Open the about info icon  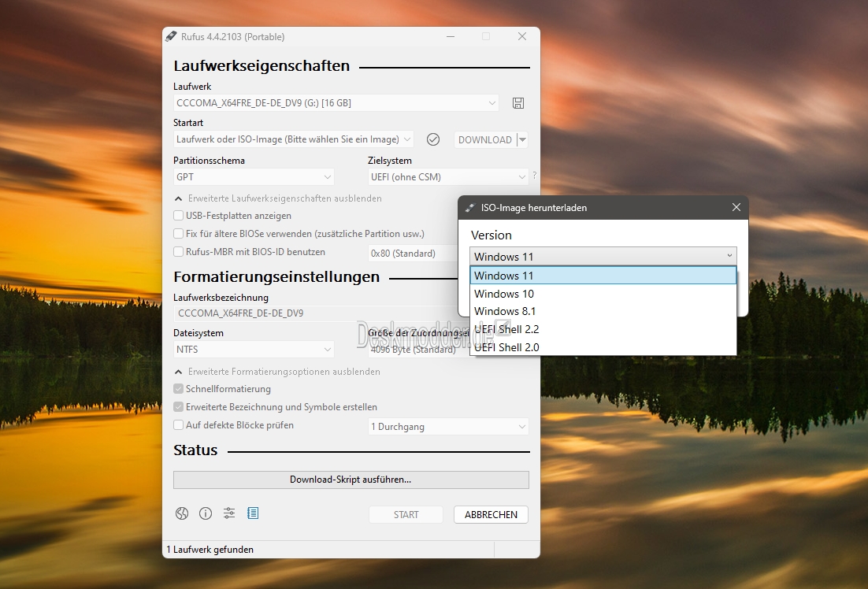(206, 513)
